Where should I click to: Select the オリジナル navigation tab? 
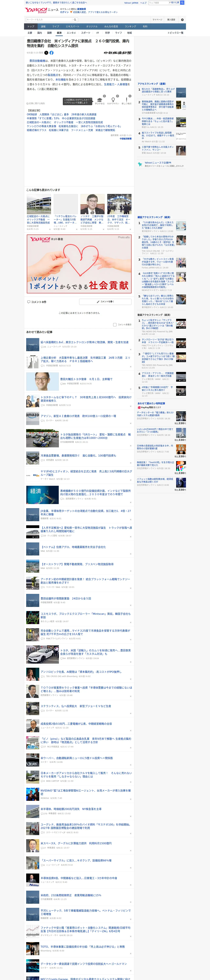92,27
